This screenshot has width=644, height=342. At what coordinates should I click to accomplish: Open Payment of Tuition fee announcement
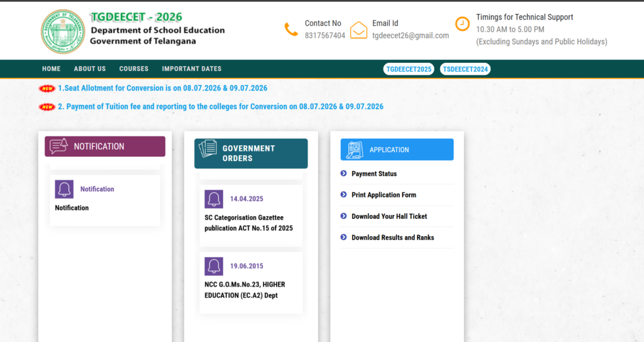(x=221, y=107)
